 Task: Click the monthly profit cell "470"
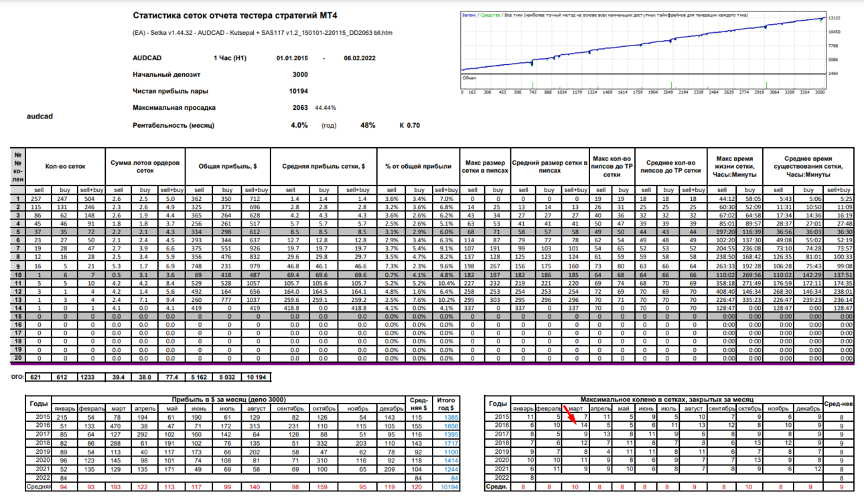(119, 426)
